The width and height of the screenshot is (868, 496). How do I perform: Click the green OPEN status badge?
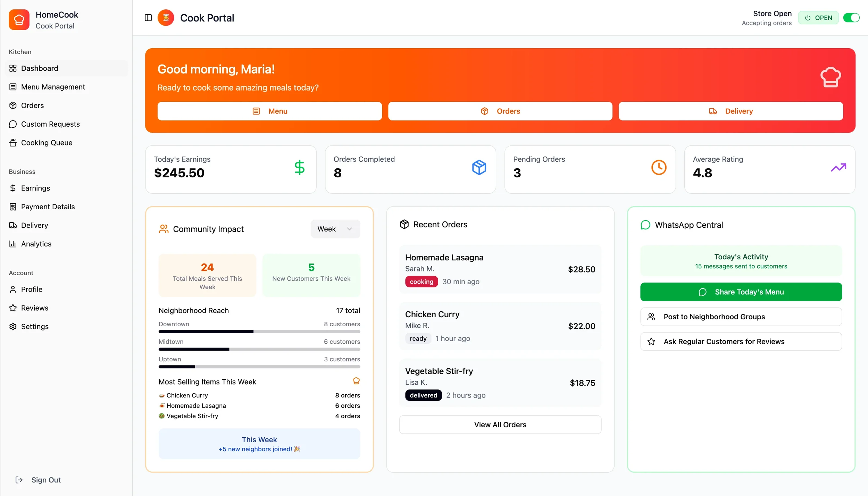[818, 18]
